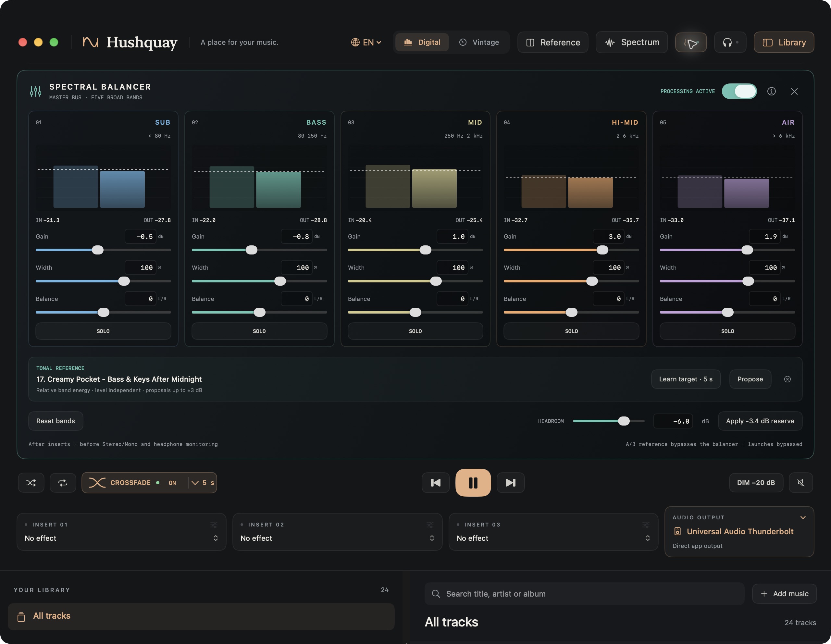
Task: Solo the BASS band
Action: click(x=259, y=331)
